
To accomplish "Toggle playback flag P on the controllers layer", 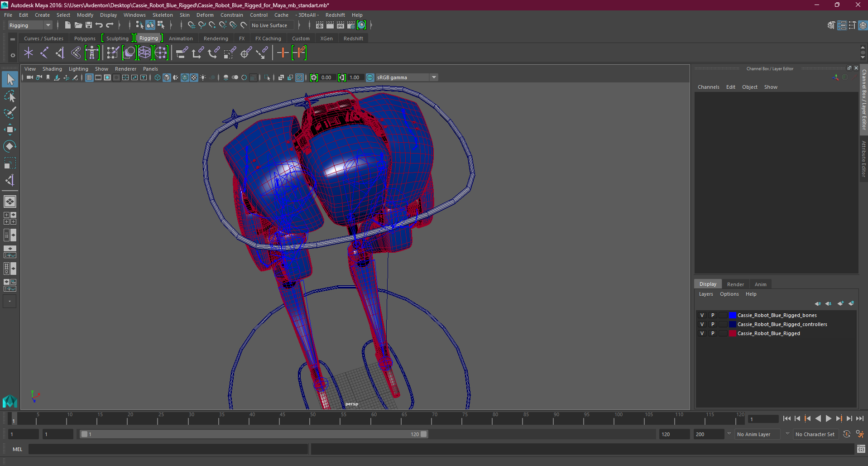I will click(x=712, y=324).
